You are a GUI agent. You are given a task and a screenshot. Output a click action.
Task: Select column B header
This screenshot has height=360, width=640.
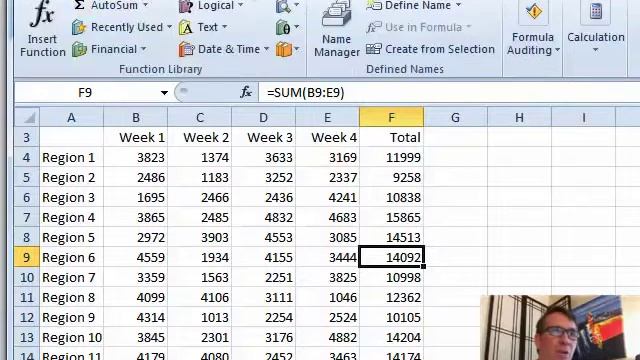click(x=136, y=118)
